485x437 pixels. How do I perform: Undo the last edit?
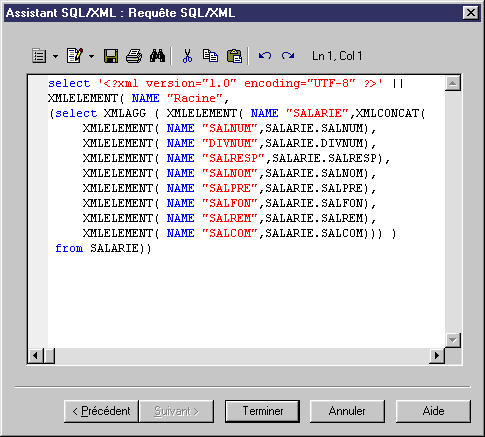pos(265,55)
